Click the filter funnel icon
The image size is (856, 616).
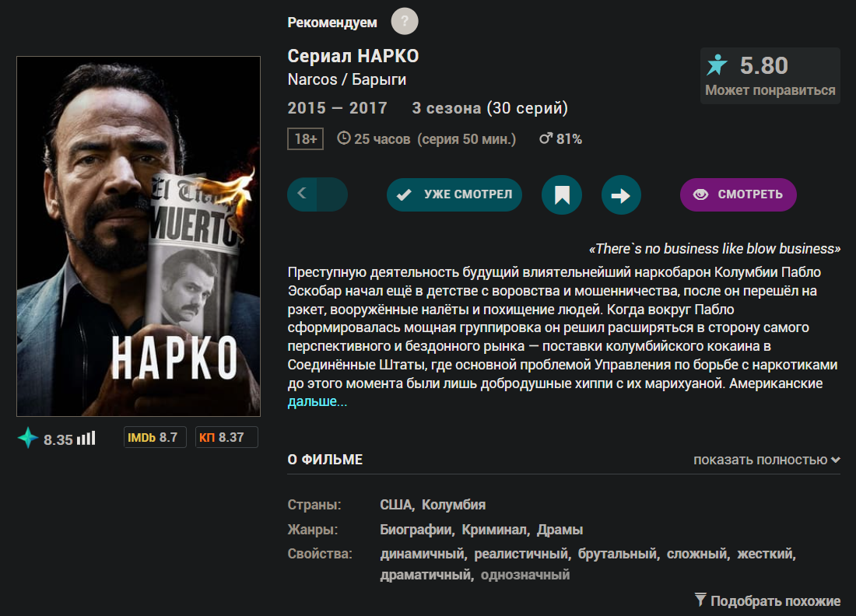[x=700, y=600]
